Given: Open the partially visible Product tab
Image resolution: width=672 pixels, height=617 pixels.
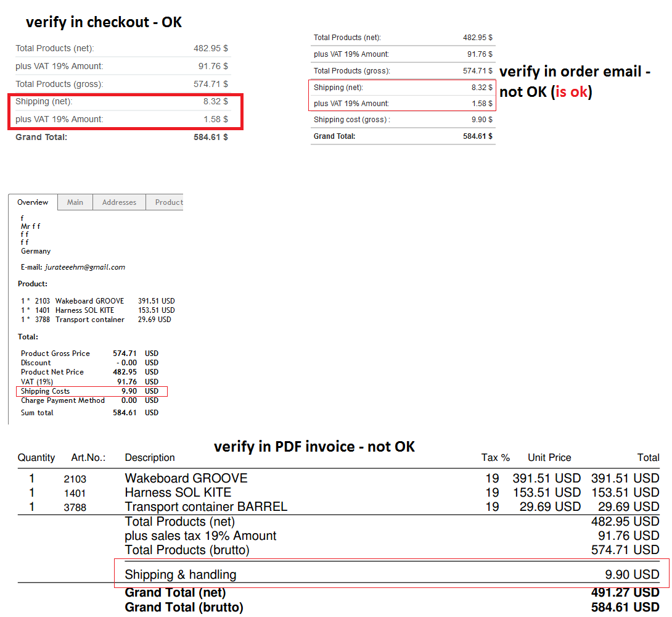Looking at the screenshot, I should pos(168,202).
